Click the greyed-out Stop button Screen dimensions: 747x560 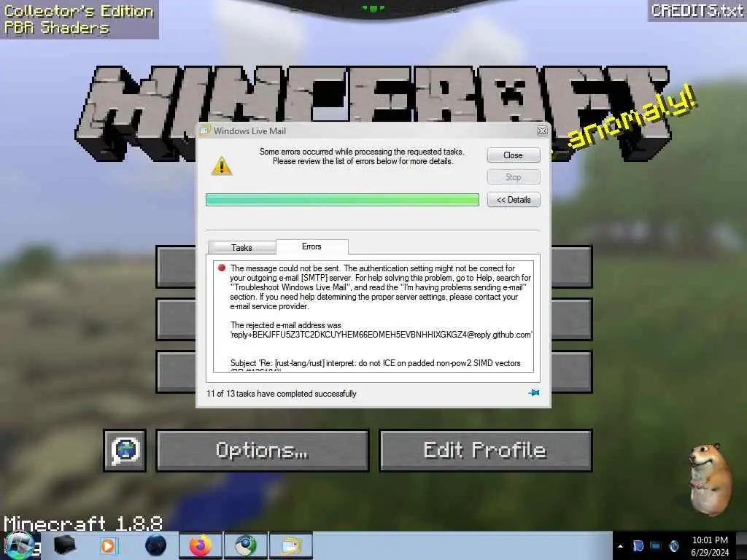point(513,177)
